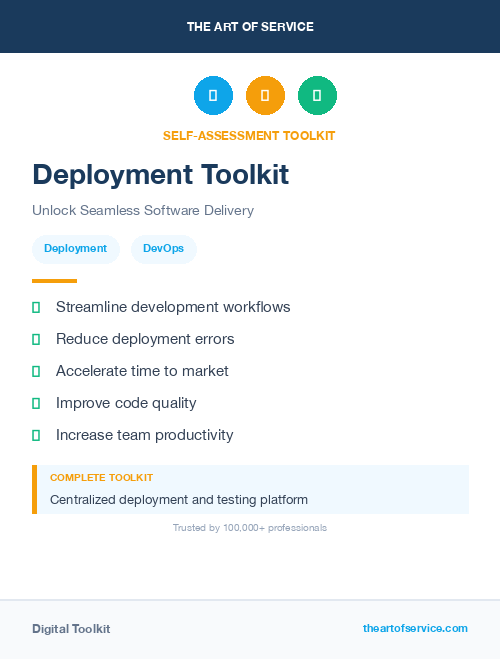Click the text Improve code quality

126,403
